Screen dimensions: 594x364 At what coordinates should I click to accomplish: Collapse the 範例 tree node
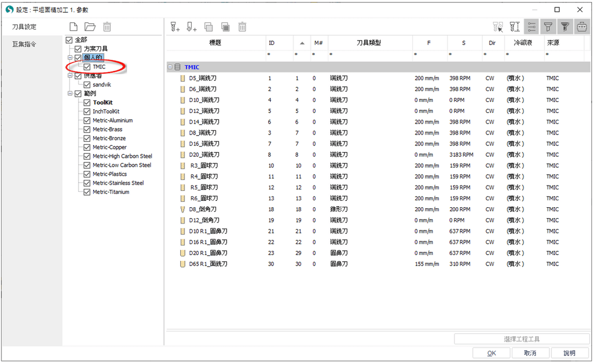(x=70, y=93)
